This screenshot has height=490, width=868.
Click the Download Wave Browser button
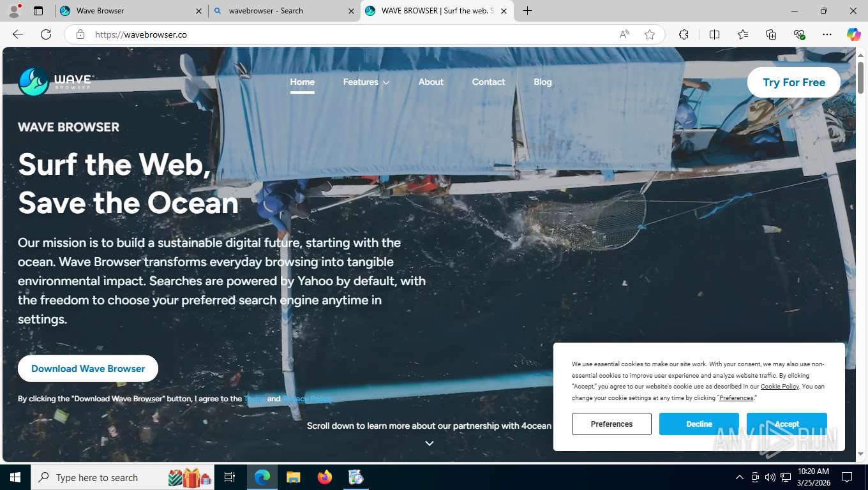(88, 368)
